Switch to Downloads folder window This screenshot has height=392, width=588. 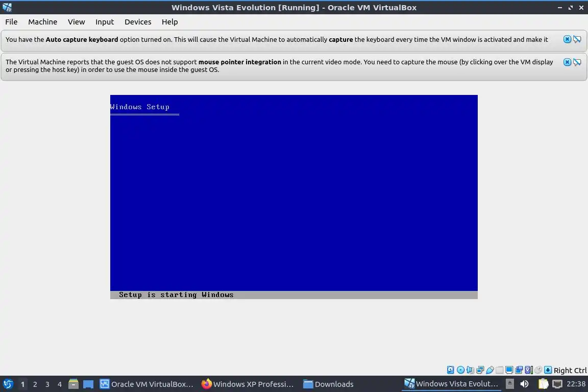[x=329, y=384]
